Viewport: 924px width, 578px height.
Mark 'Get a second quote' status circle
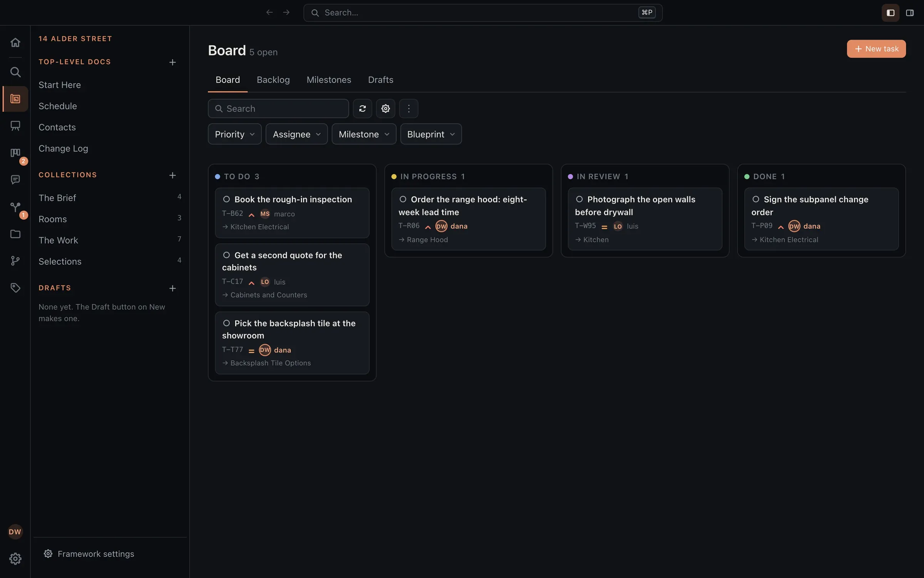[x=226, y=255]
